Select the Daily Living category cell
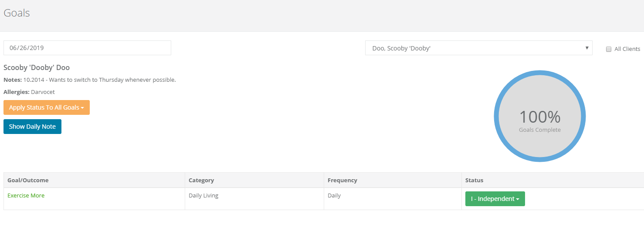The height and width of the screenshot is (234, 644). pos(203,196)
